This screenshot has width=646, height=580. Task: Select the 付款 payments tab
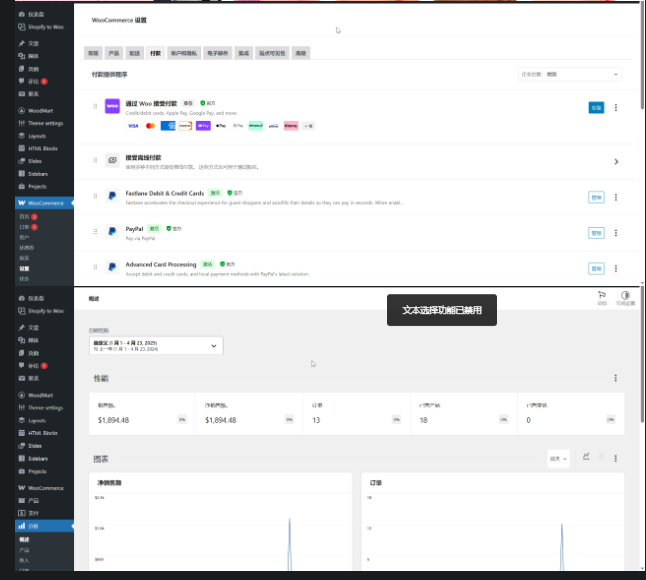pos(155,53)
